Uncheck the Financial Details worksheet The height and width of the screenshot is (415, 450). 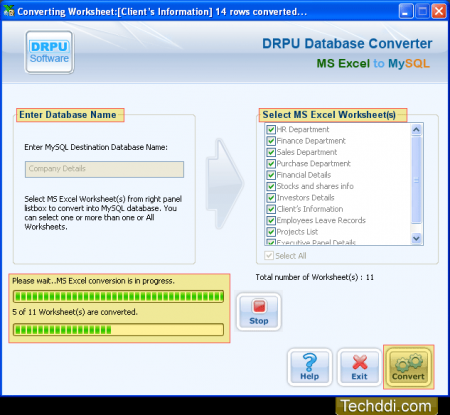[271, 175]
